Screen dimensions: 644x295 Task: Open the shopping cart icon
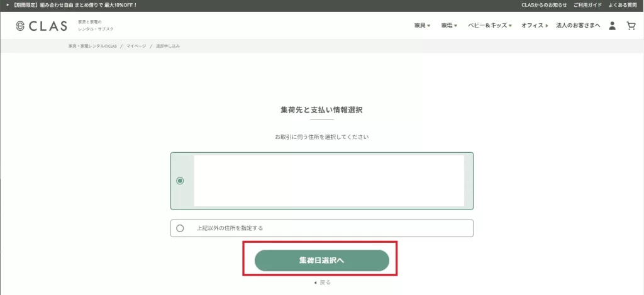tap(631, 26)
